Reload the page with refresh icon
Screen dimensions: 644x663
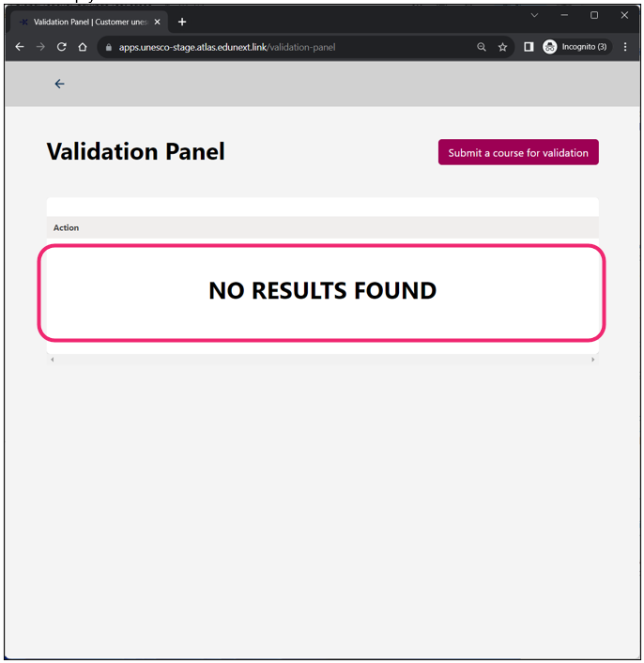(x=62, y=47)
